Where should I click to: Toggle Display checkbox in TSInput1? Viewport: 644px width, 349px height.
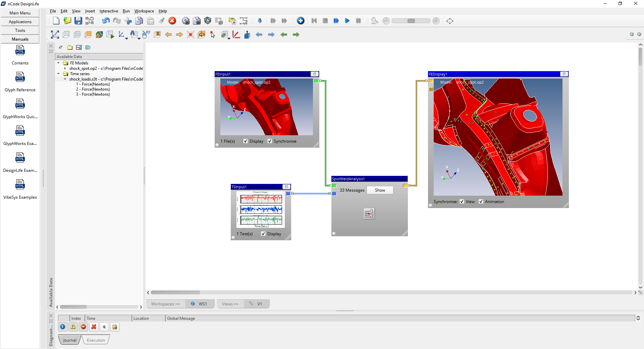tap(263, 234)
